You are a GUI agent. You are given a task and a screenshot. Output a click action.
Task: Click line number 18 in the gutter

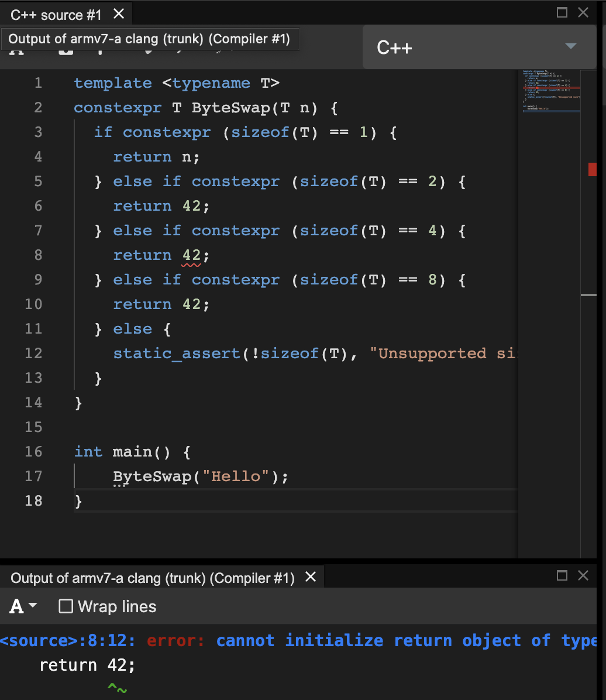pyautogui.click(x=33, y=501)
